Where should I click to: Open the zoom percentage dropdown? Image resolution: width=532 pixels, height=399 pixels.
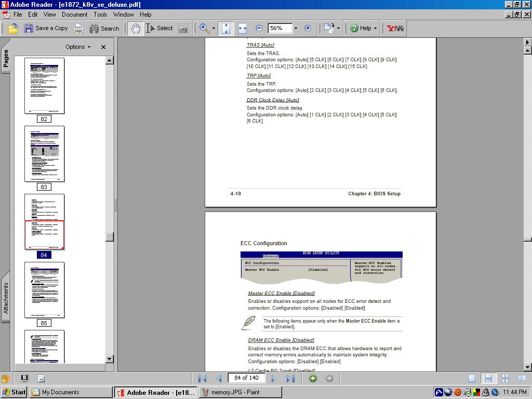pyautogui.click(x=296, y=29)
